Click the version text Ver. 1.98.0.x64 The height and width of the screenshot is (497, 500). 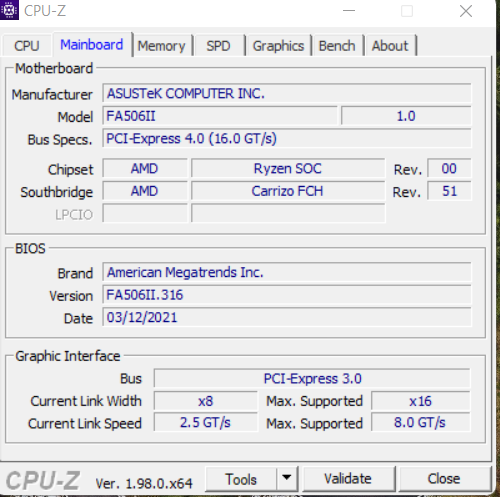coord(144,483)
